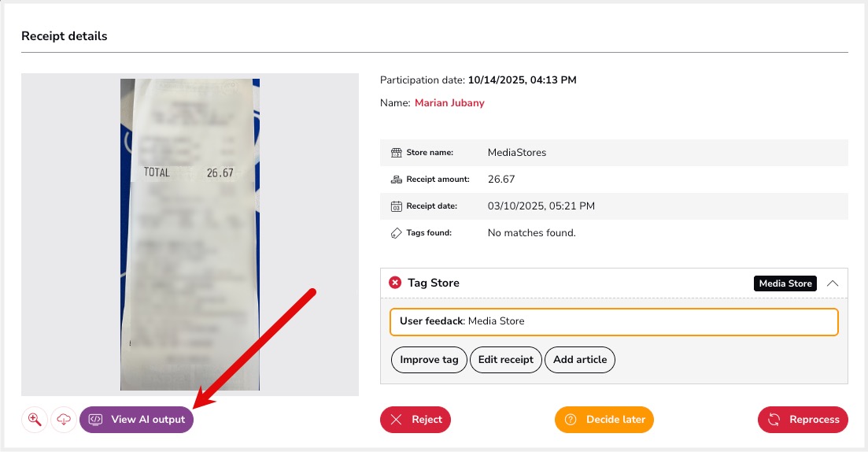
Task: Reject this receipt
Action: [416, 420]
